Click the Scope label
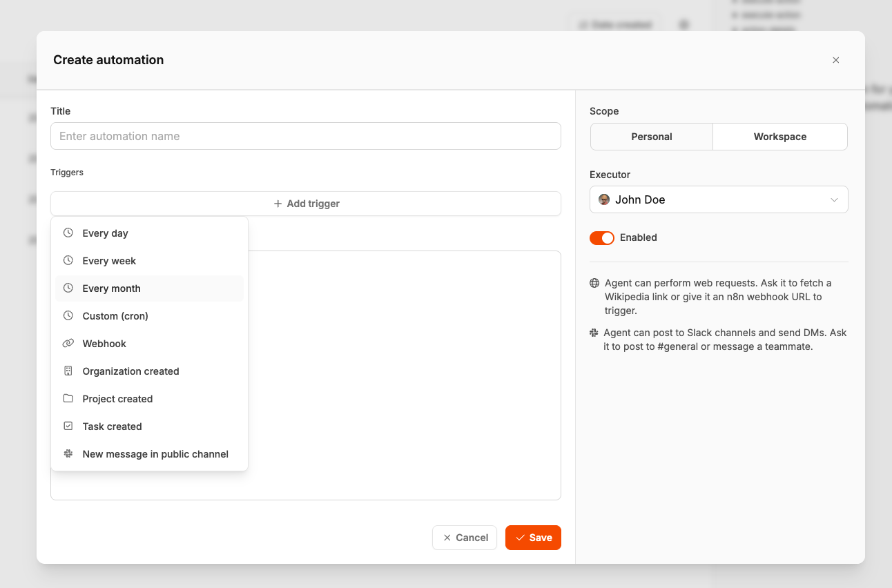Screen dimensions: 892x588 coord(604,111)
